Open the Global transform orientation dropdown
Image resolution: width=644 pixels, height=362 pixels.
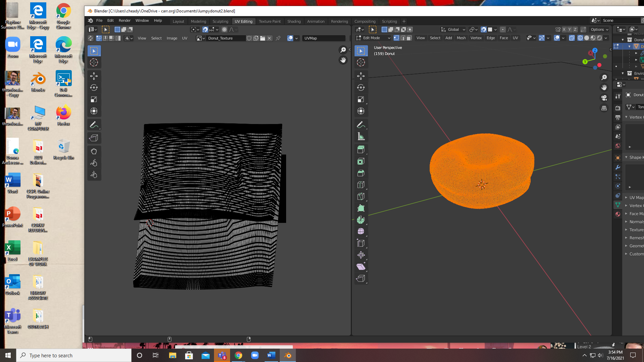(453, 29)
